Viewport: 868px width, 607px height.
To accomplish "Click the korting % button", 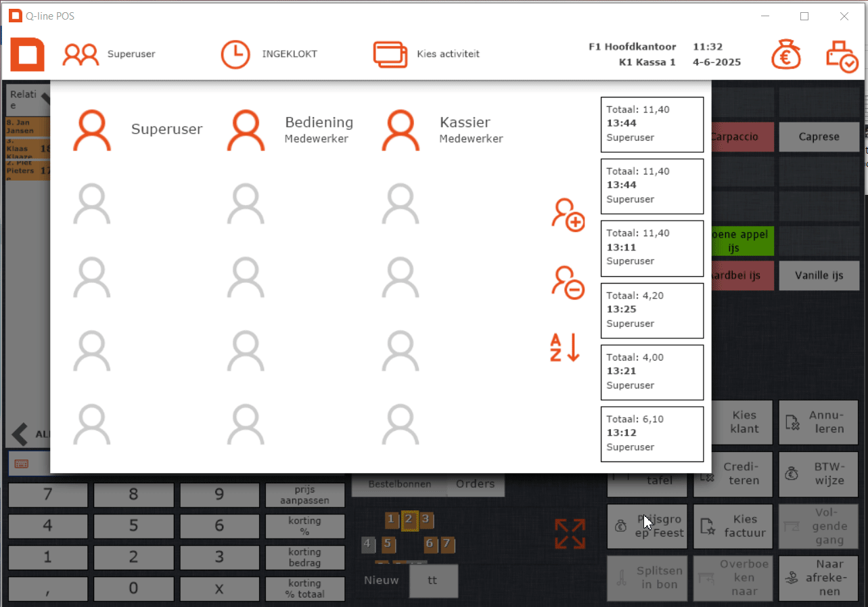I will (x=305, y=526).
